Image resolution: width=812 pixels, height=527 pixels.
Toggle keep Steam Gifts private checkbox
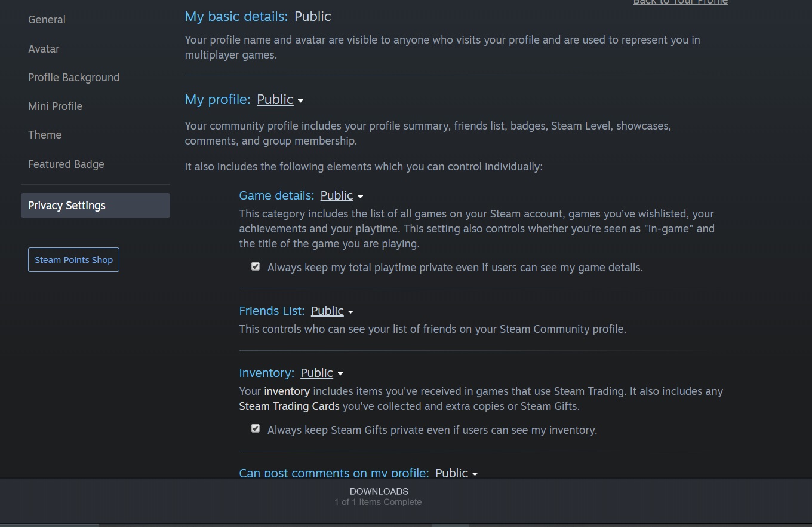pyautogui.click(x=256, y=428)
